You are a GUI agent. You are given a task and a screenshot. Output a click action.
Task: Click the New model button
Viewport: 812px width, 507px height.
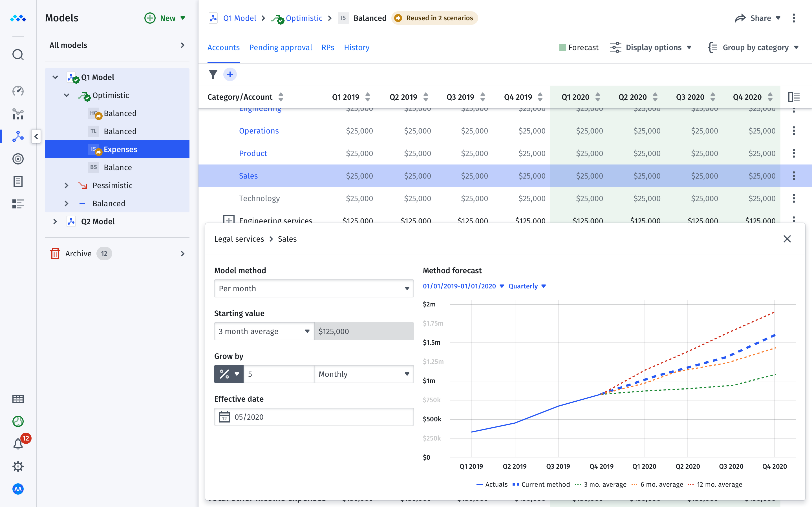click(x=164, y=18)
